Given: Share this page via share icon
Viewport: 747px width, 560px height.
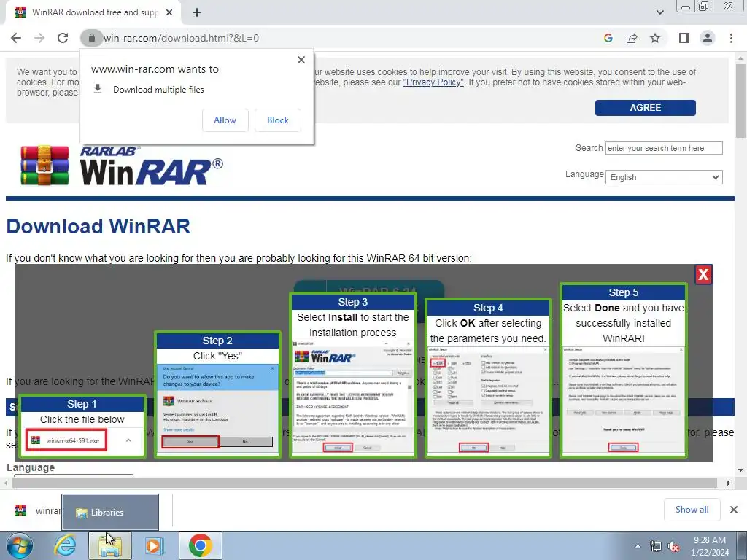Looking at the screenshot, I should click(x=632, y=38).
